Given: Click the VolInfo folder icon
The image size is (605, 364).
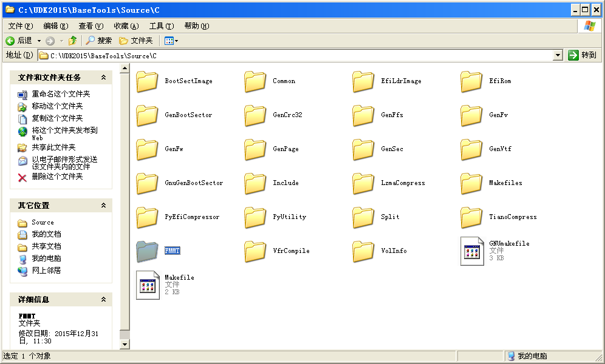Looking at the screenshot, I should coord(363,251).
